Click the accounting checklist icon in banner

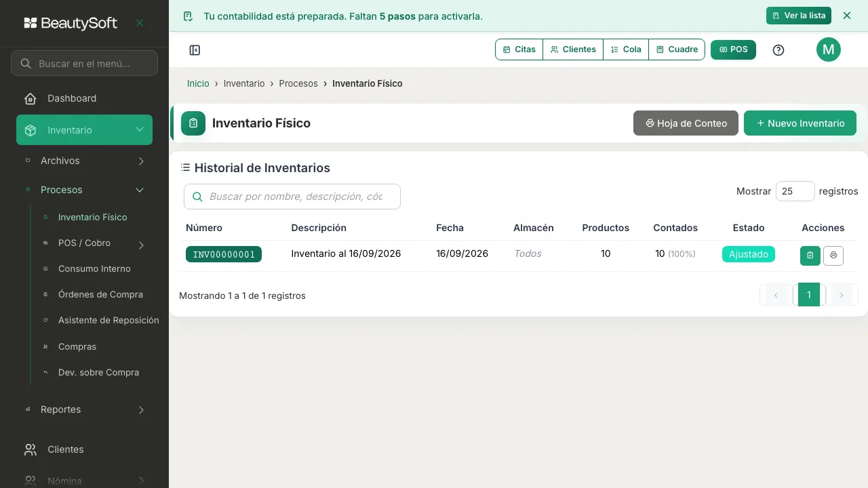[189, 16]
